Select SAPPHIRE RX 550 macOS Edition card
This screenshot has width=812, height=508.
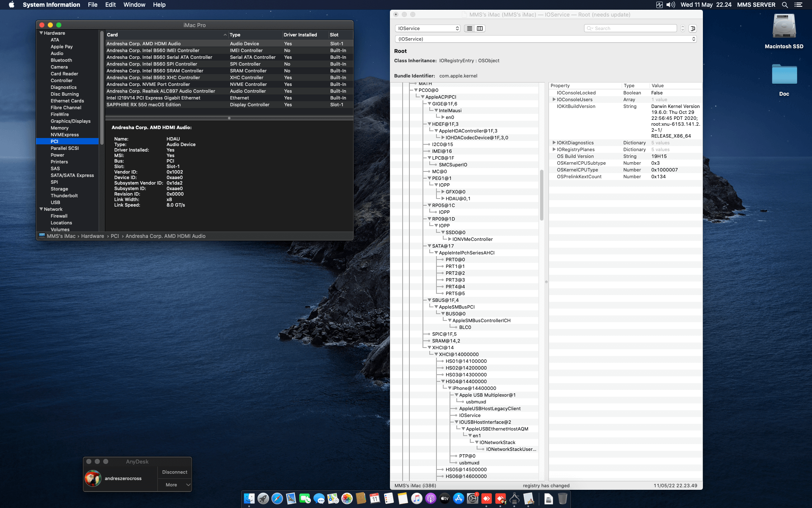(145, 105)
